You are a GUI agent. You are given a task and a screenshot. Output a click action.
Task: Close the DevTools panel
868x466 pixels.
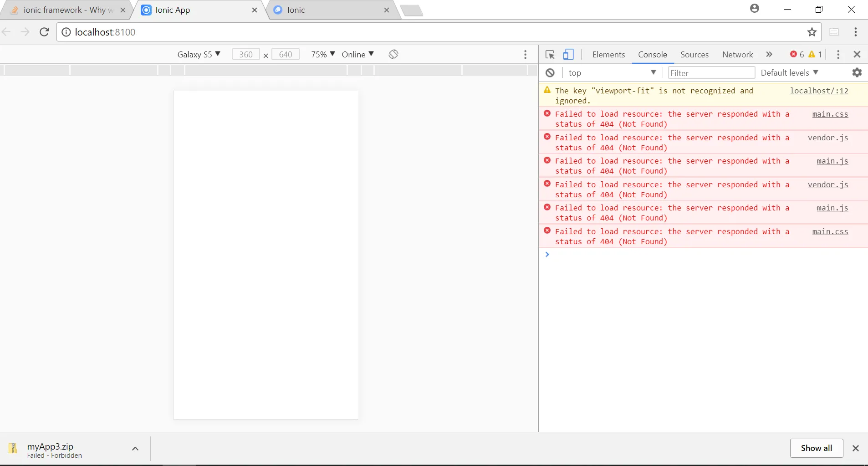point(857,54)
